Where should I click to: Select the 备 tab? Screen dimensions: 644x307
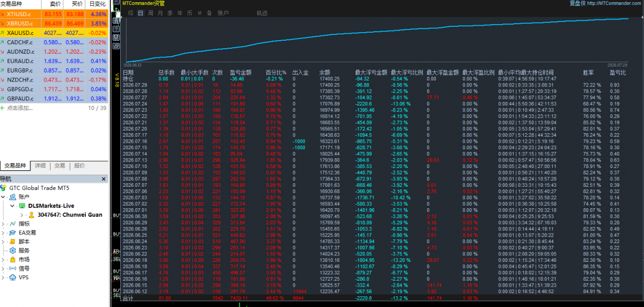[x=209, y=13]
